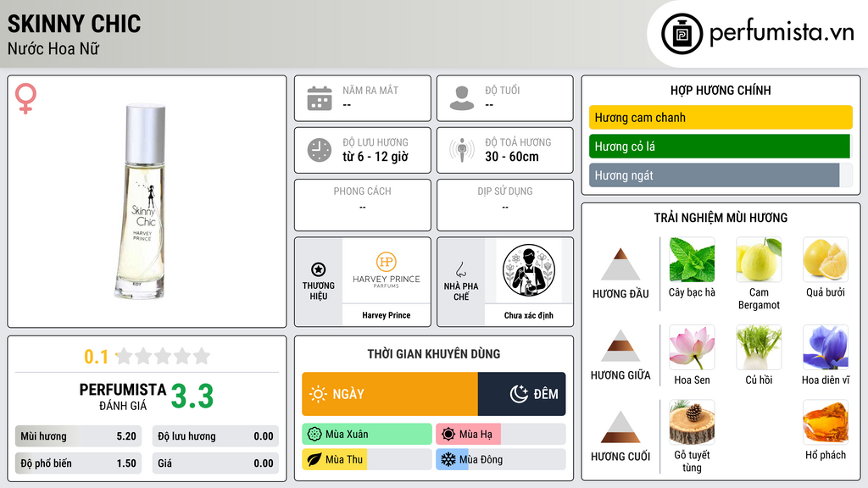
Task: Select the Cây bạc hà mint image
Action: coord(692,259)
